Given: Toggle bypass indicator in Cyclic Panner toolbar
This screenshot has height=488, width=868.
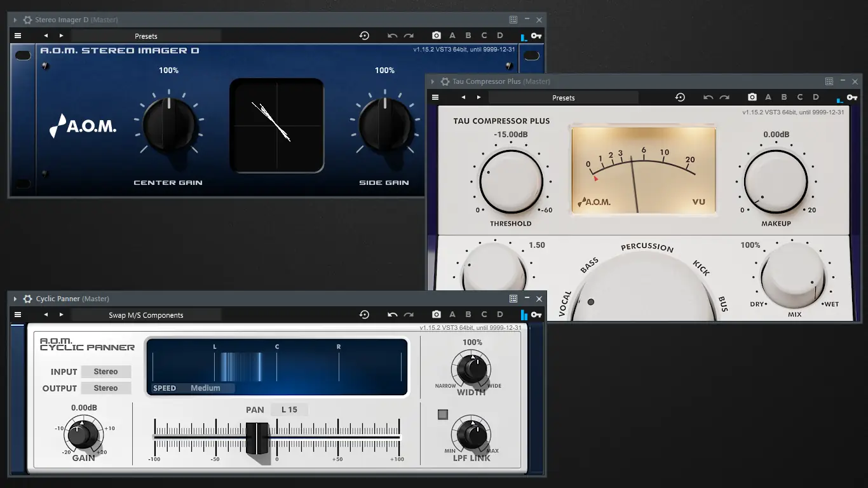Looking at the screenshot, I should (524, 315).
